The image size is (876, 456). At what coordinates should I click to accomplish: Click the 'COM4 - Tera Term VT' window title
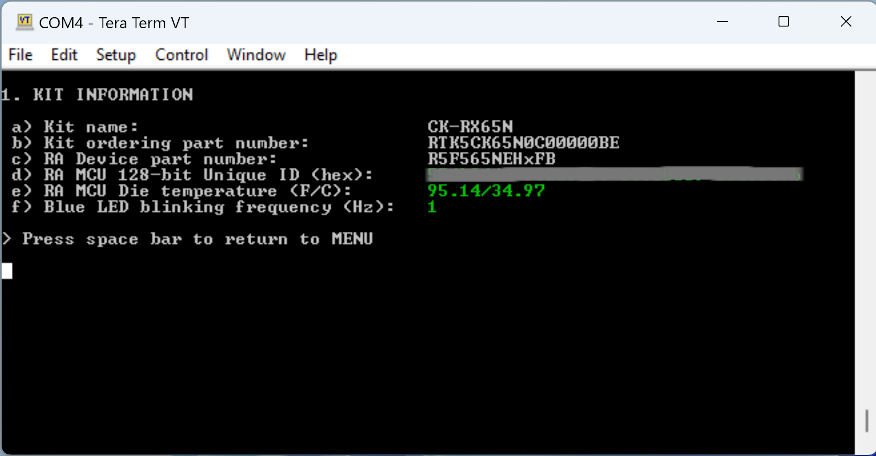(x=114, y=22)
